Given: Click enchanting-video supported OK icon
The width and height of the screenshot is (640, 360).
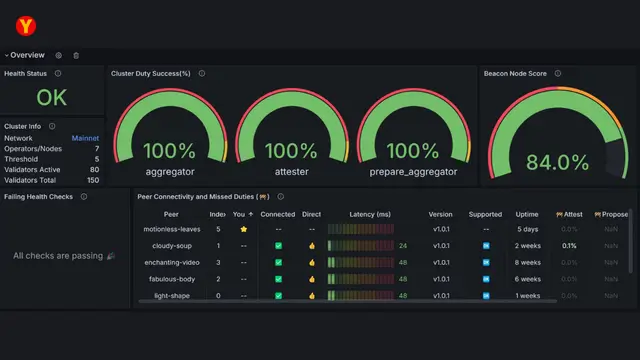Looking at the screenshot, I should [486, 262].
